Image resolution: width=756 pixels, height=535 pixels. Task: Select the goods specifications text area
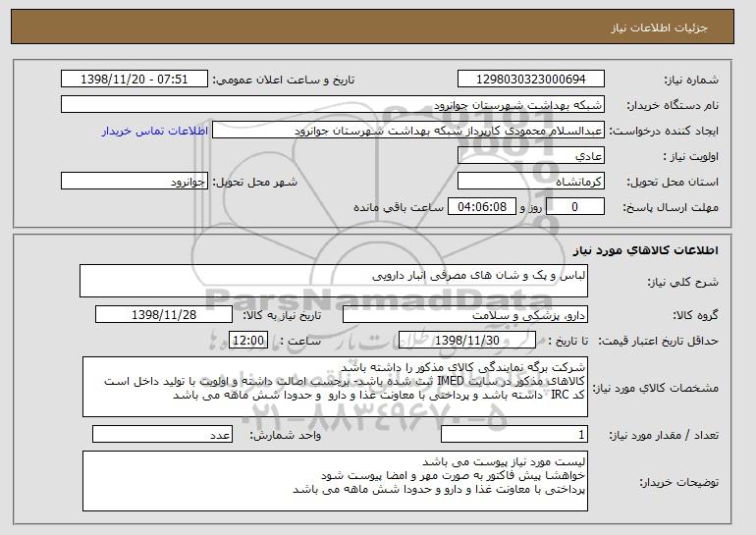pos(335,387)
